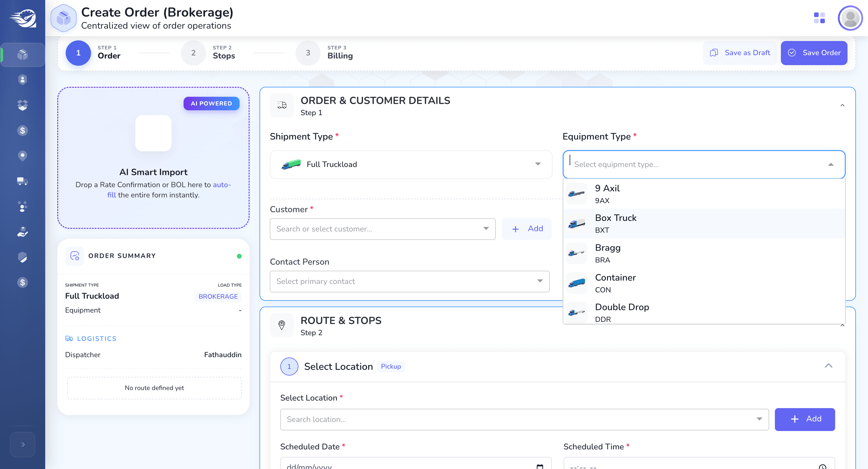Click the blue Add location button

click(x=805, y=419)
